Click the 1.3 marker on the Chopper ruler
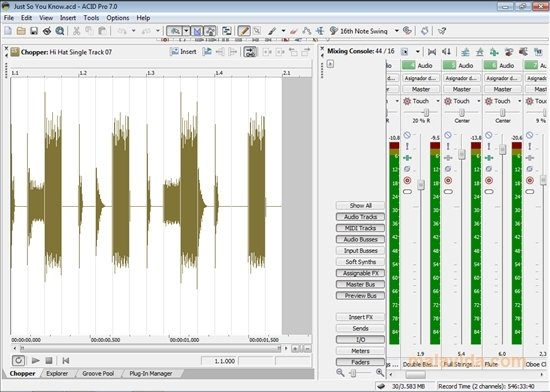Screen dimensions: 550x392 [150, 73]
